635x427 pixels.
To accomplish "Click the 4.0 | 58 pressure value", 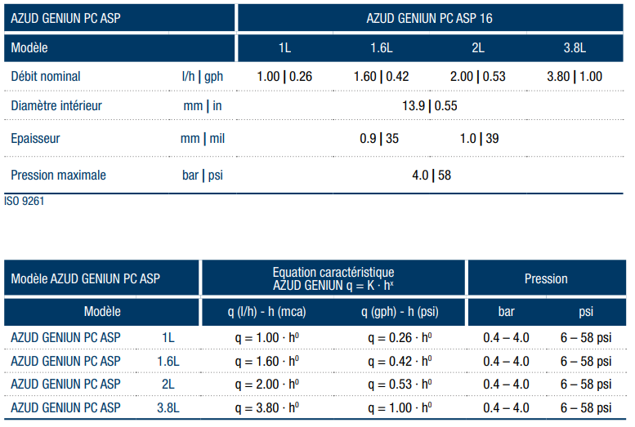I will tap(431, 175).
